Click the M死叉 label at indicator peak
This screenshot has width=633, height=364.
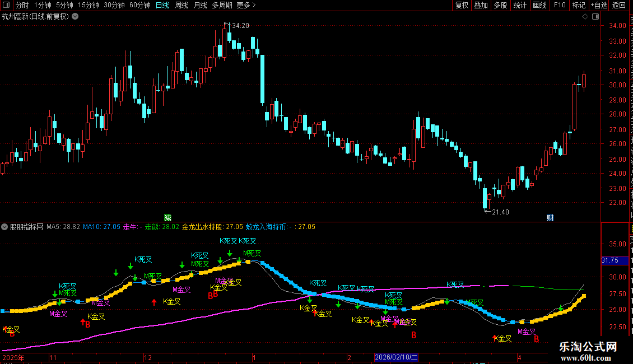point(252,254)
